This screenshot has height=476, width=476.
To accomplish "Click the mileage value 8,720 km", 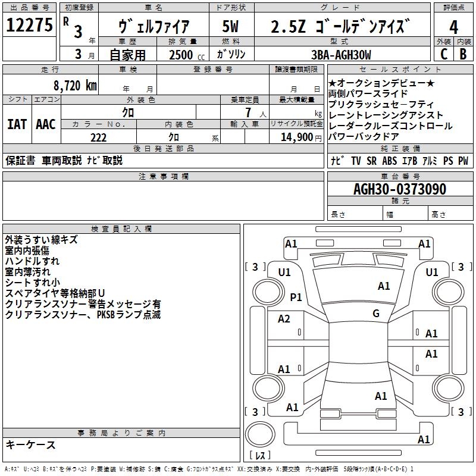I will click(x=75, y=86).
